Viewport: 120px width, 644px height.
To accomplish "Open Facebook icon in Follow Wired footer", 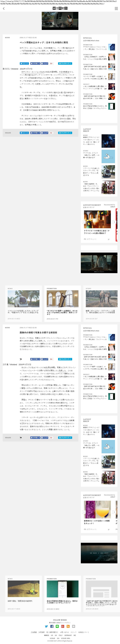I will pos(52,626).
